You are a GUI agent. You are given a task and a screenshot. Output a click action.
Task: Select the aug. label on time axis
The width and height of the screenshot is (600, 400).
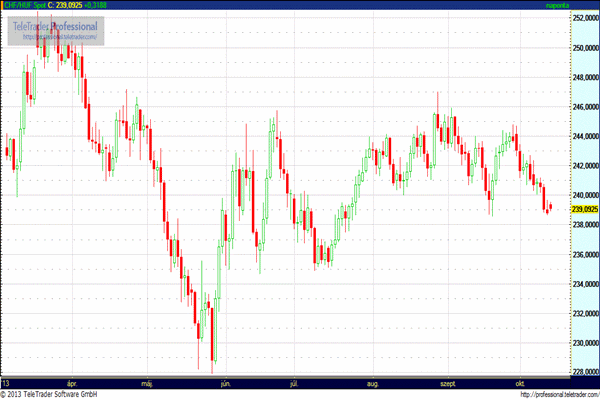pyautogui.click(x=373, y=383)
